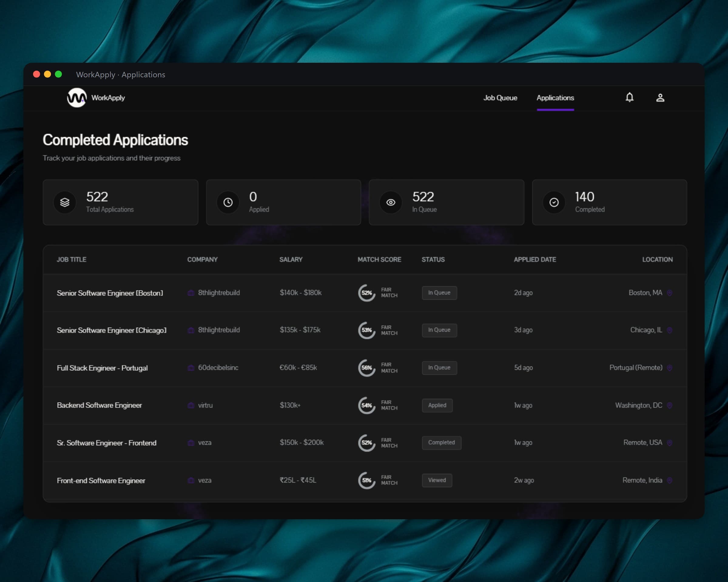Click the 54% match score ring
The height and width of the screenshot is (582, 728).
(x=367, y=405)
